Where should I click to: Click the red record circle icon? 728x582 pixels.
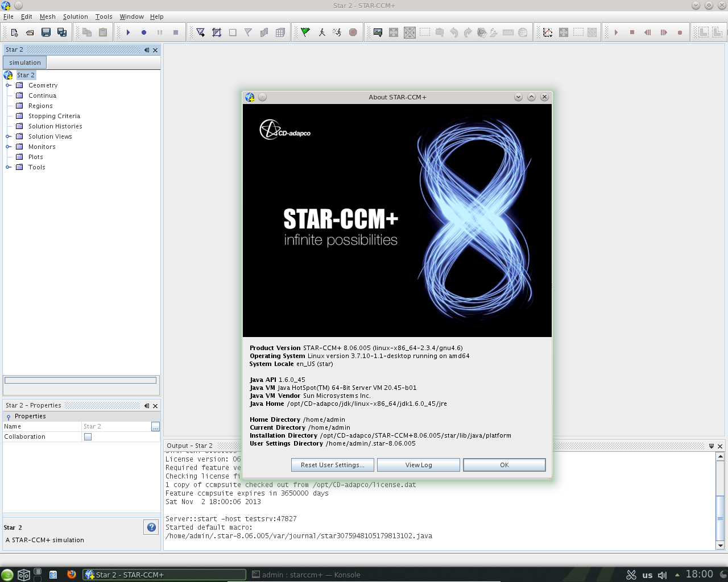click(x=680, y=32)
